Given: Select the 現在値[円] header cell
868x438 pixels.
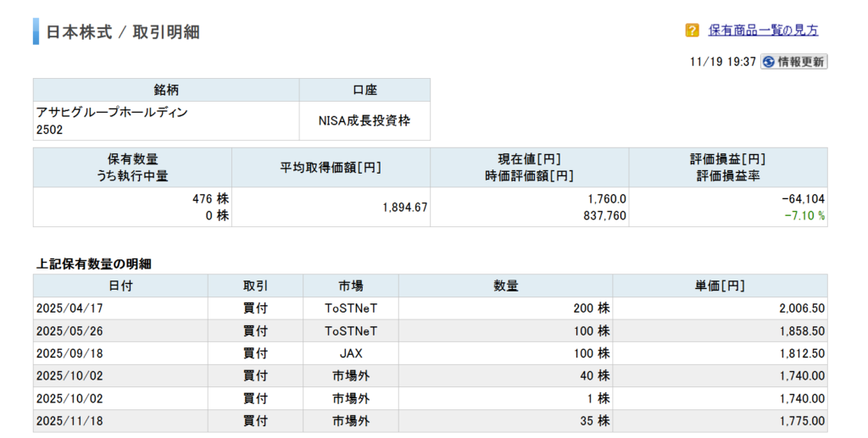Looking at the screenshot, I should point(529,159).
